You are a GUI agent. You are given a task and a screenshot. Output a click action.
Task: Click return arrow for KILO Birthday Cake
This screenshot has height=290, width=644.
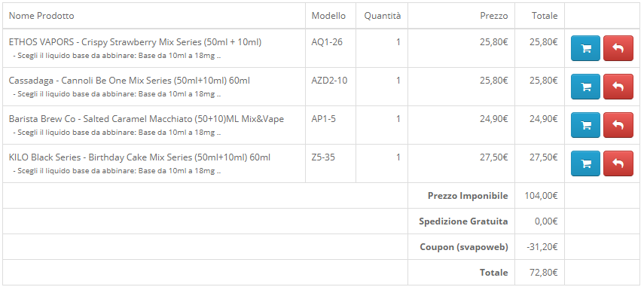click(x=618, y=163)
